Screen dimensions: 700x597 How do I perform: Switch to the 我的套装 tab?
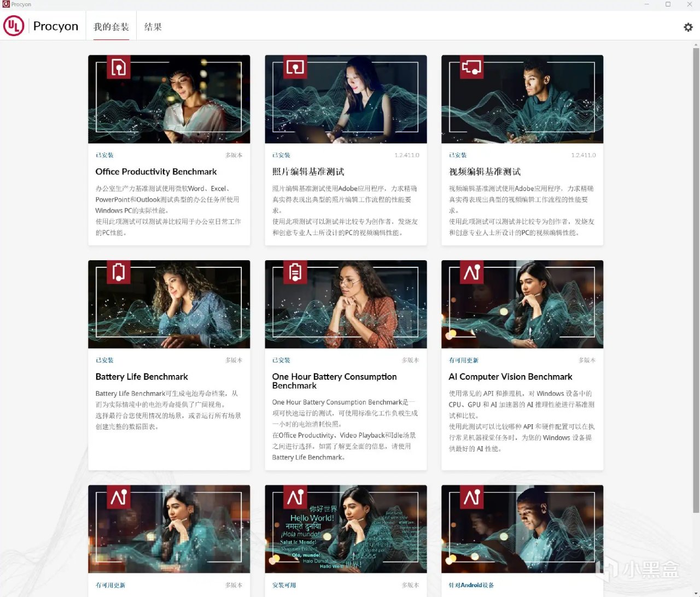[x=111, y=27]
